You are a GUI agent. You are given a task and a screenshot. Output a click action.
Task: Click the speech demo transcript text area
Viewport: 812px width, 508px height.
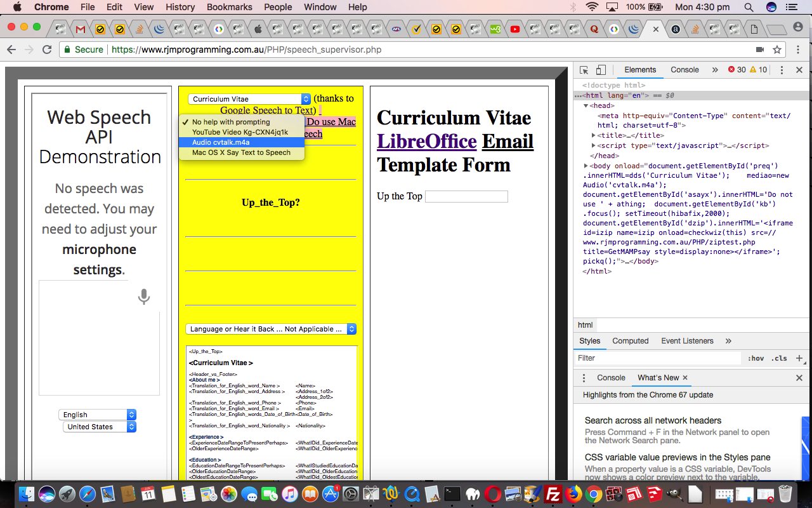(99, 338)
